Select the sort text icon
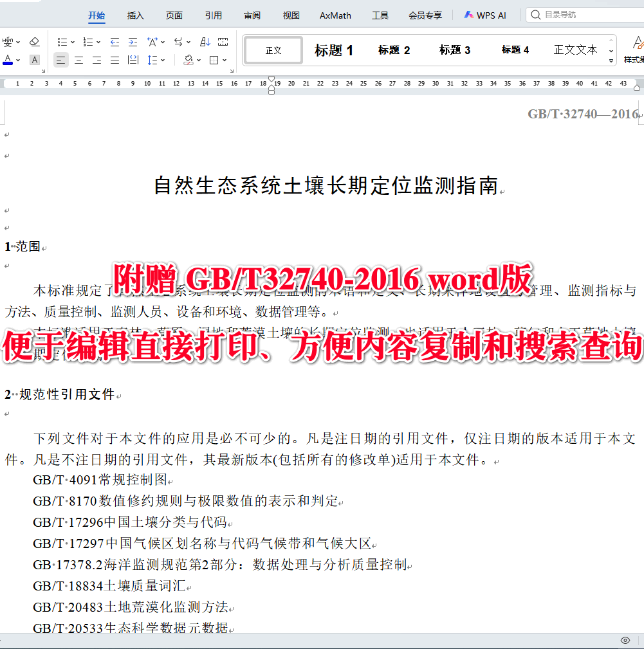This screenshot has height=649, width=644. tap(206, 42)
